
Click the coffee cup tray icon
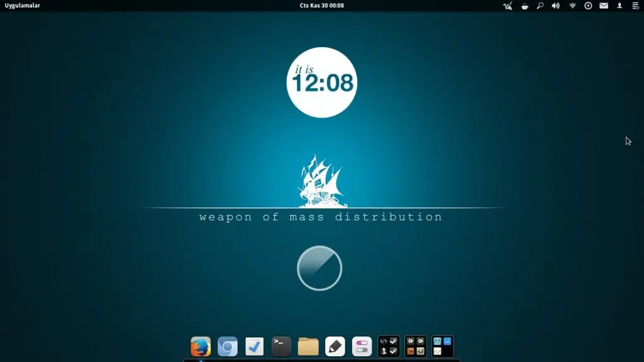tap(525, 6)
